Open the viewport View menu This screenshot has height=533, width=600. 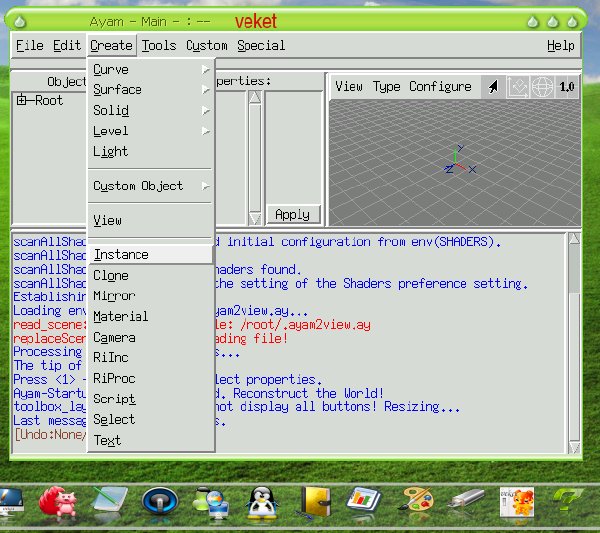coord(349,86)
